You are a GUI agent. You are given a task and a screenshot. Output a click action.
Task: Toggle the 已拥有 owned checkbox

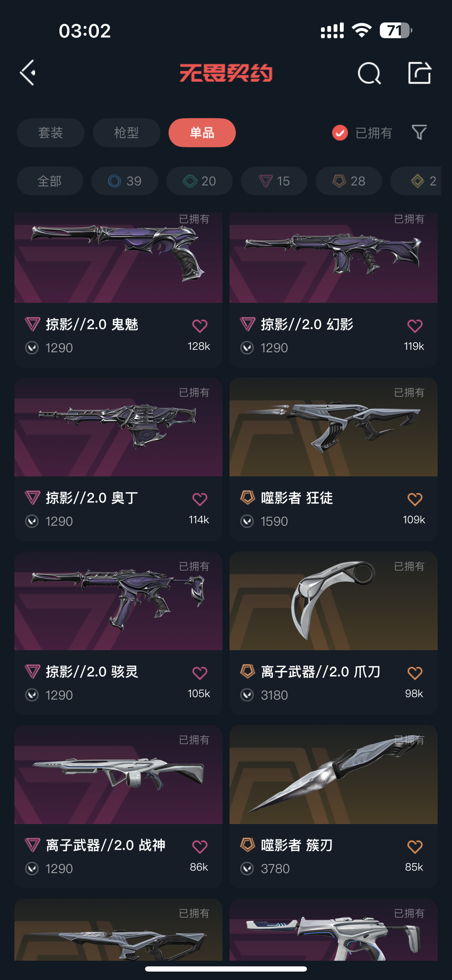point(340,133)
